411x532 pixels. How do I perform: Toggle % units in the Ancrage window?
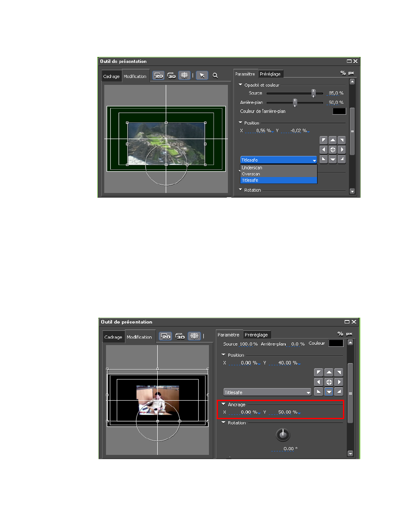tap(340, 334)
